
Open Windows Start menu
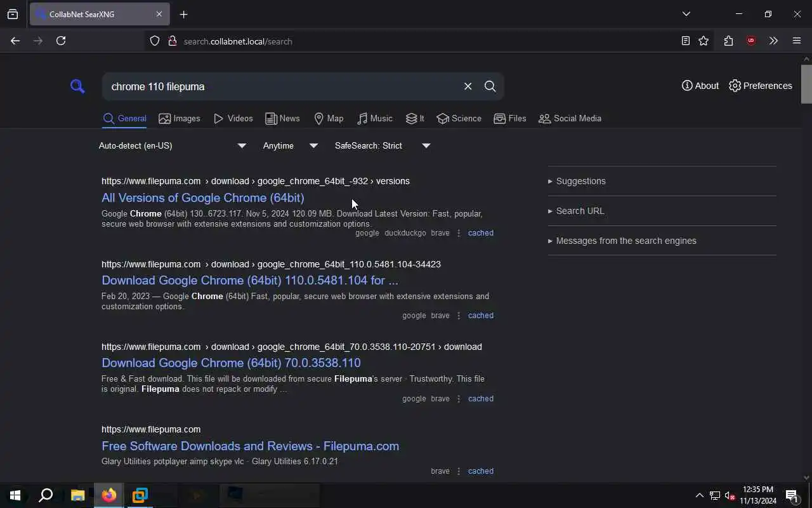coord(15,495)
